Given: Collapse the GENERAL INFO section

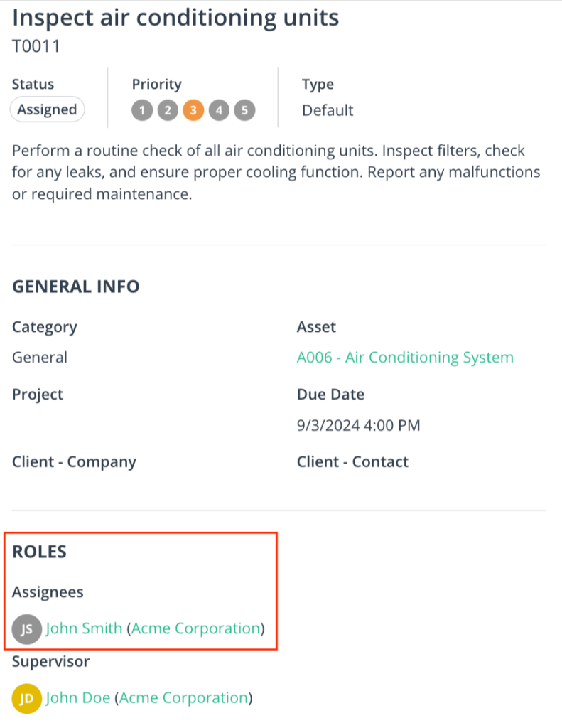Looking at the screenshot, I should coord(75,287).
